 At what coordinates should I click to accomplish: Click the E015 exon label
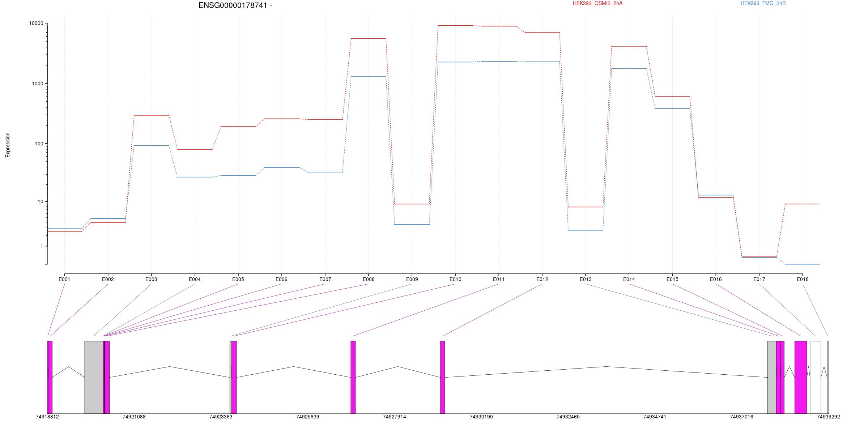pos(672,279)
